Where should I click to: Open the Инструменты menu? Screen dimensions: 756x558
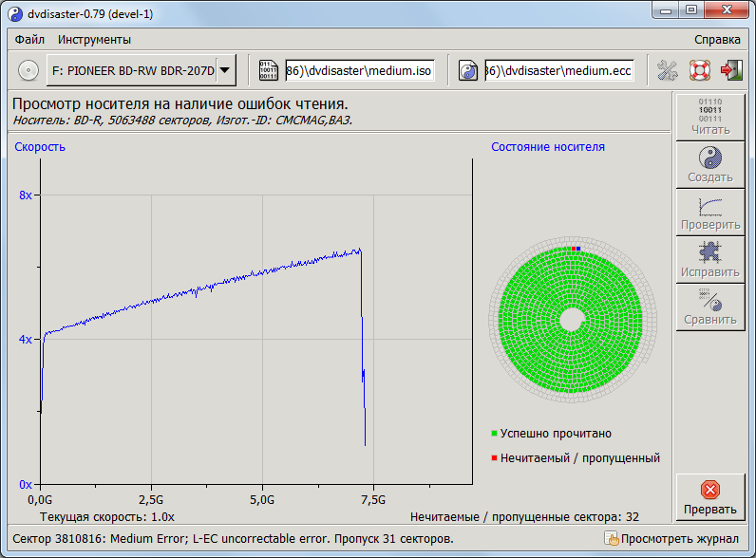click(x=94, y=40)
